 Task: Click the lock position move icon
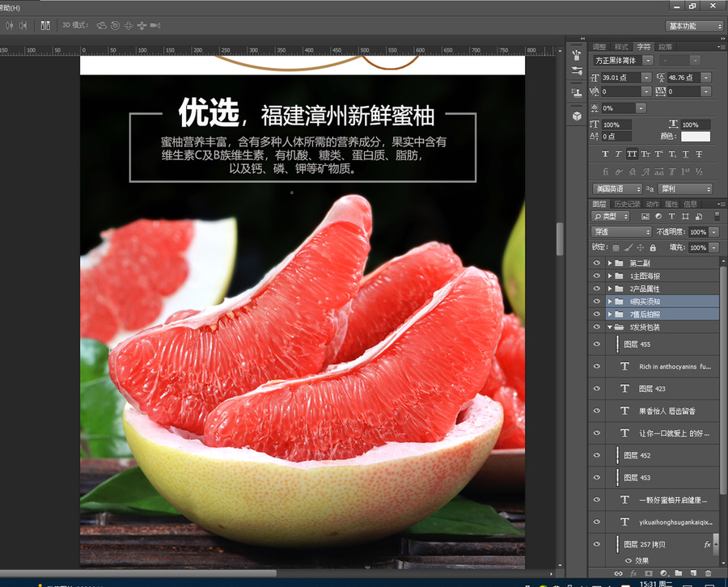[x=641, y=247]
